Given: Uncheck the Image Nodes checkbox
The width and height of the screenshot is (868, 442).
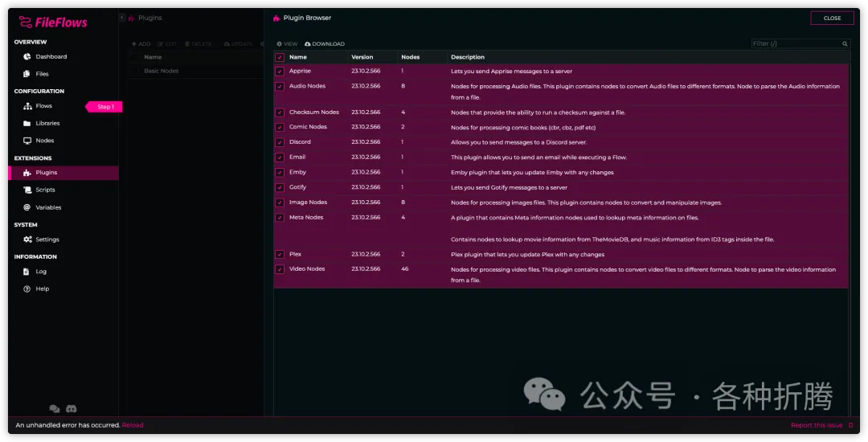Looking at the screenshot, I should point(280,203).
